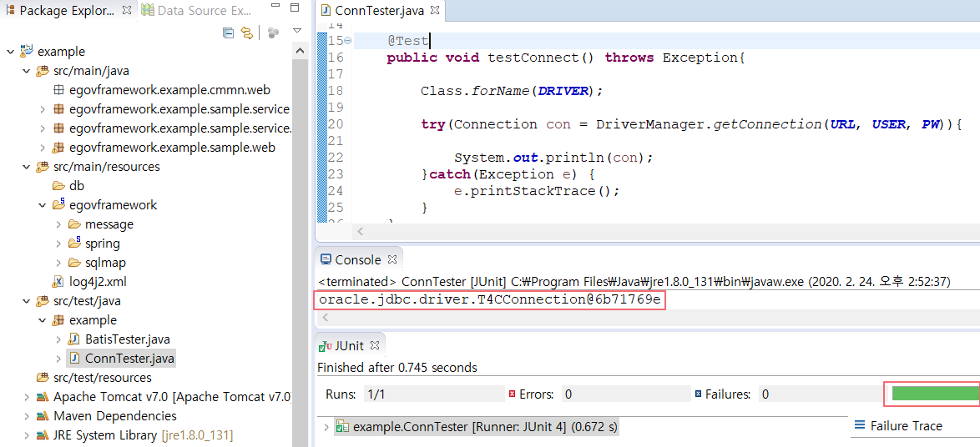Click the terminated ConnTester console status line
The image size is (980, 447).
(634, 282)
